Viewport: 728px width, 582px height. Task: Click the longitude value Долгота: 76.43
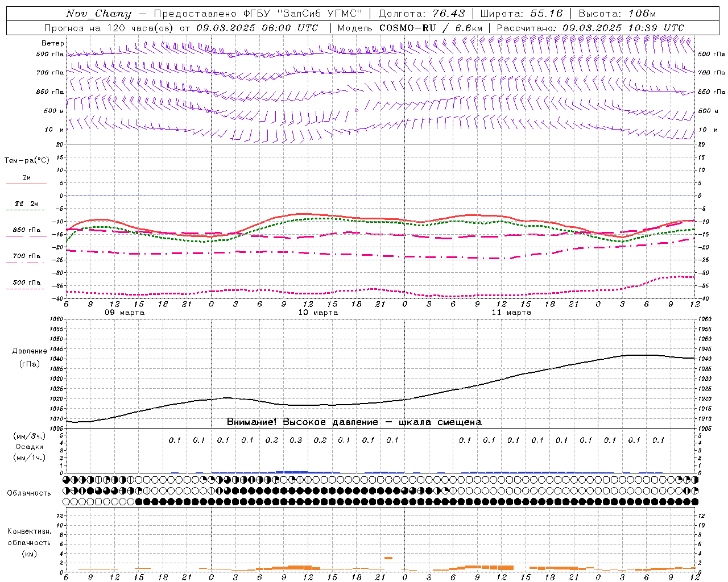pyautogui.click(x=421, y=14)
